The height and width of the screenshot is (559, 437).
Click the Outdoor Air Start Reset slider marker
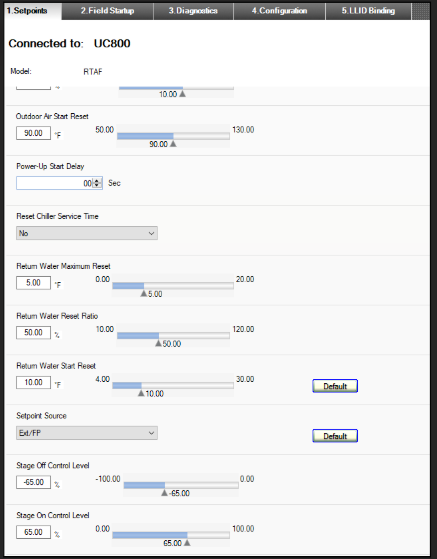coord(173,144)
